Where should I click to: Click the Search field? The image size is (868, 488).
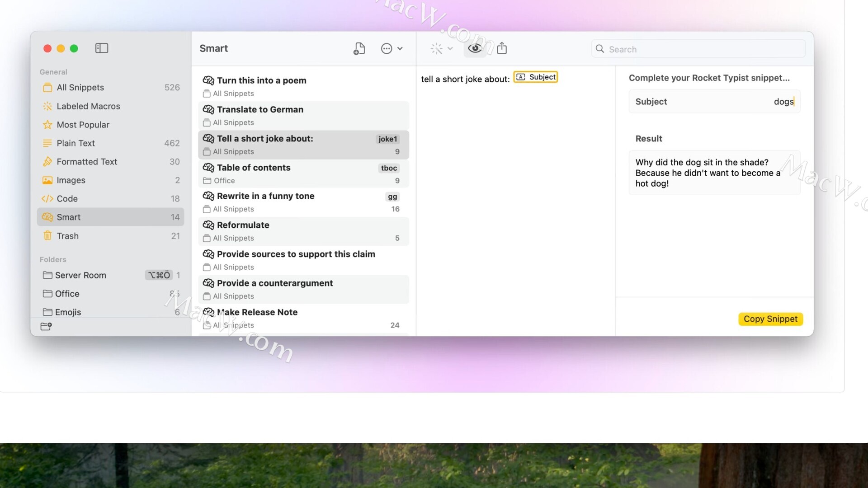click(698, 49)
